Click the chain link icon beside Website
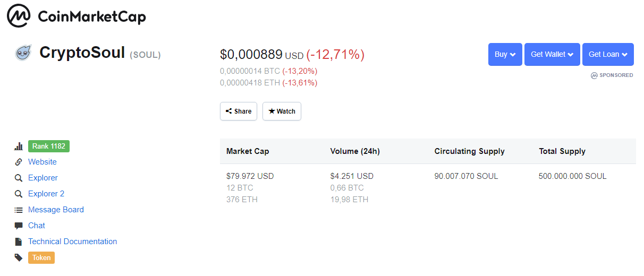Image resolution: width=644 pixels, height=276 pixels. [19, 162]
